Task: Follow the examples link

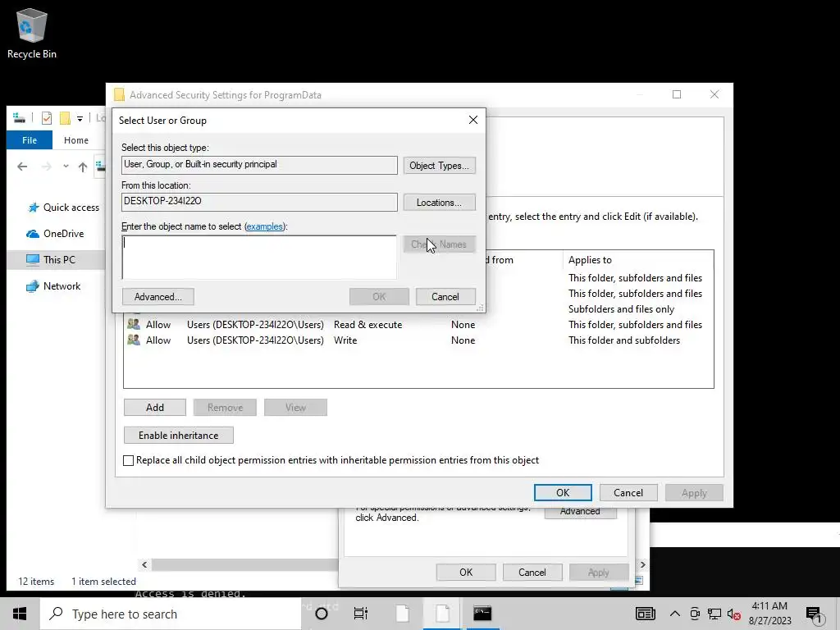Action: click(x=264, y=226)
